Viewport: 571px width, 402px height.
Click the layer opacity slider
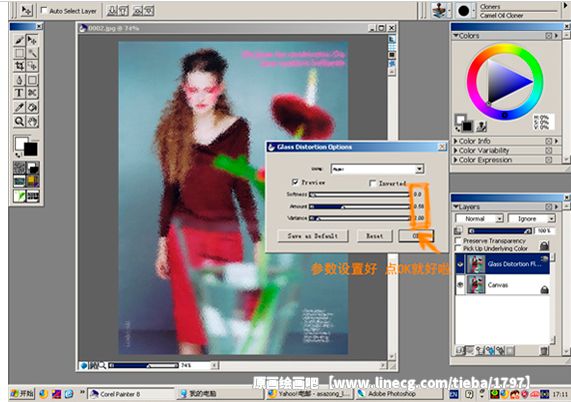coord(500,231)
